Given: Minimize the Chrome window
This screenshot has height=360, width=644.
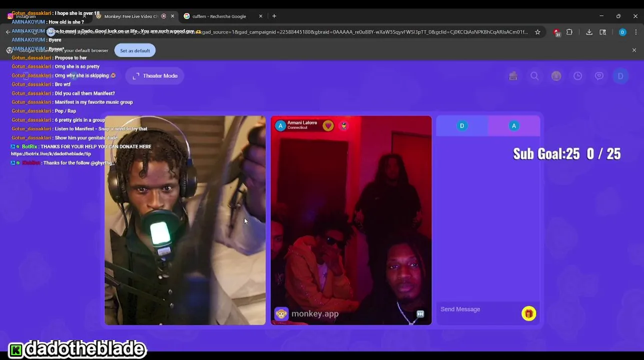Looking at the screenshot, I should pyautogui.click(x=601, y=16).
